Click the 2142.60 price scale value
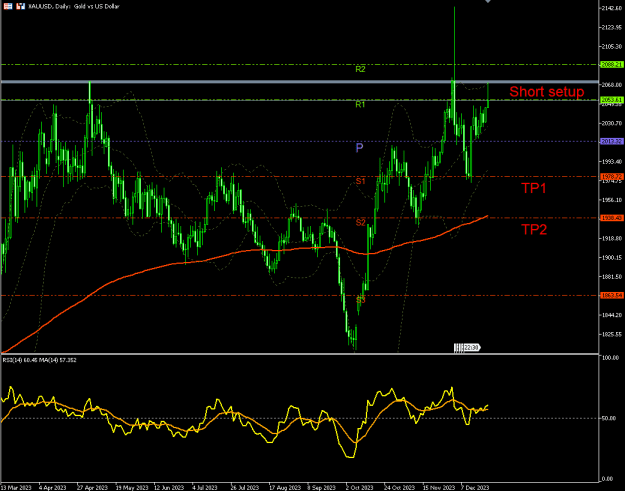Viewport: 625px width, 491px height. tap(613, 8)
